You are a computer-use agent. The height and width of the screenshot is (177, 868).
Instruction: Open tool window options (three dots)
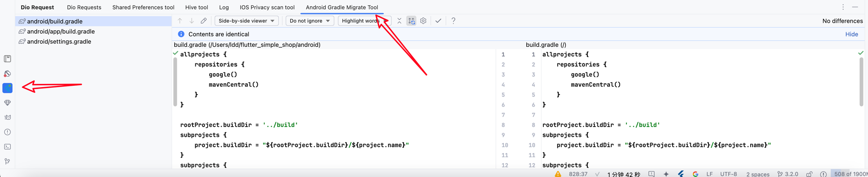(x=843, y=7)
